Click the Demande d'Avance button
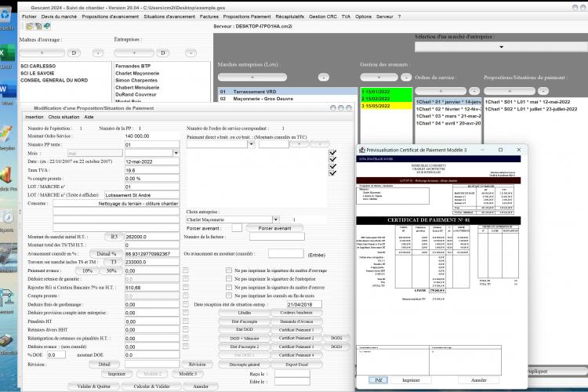 click(296, 321)
